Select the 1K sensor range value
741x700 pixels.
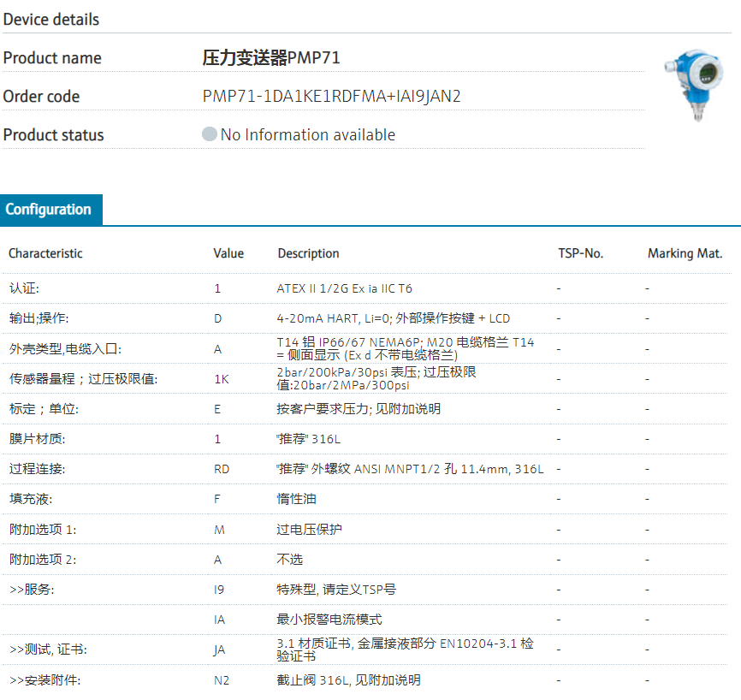221,378
